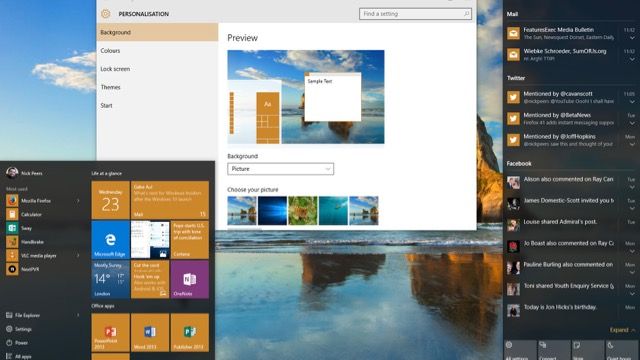
Task: Choose the blue Windows logo wallpaper
Action: (272, 211)
